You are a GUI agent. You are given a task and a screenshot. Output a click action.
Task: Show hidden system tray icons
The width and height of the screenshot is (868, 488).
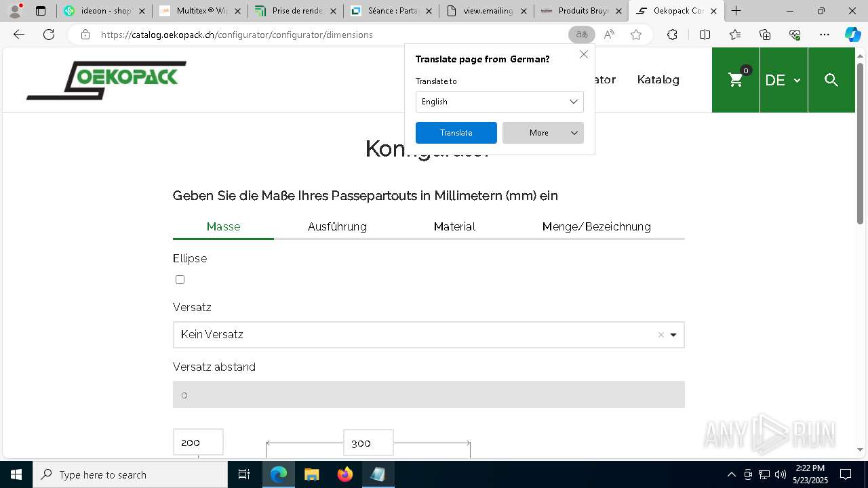click(731, 474)
